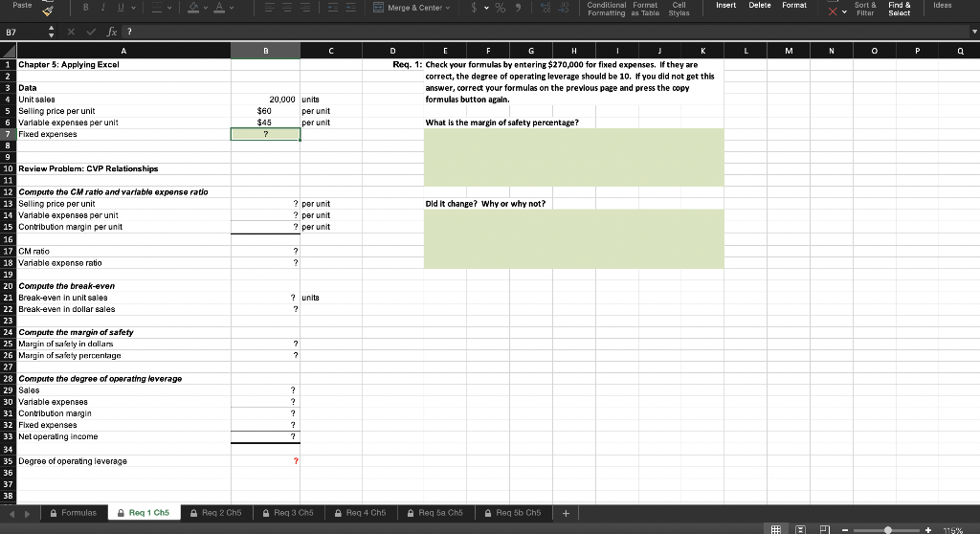Apply the Font Color A

[x=219, y=8]
